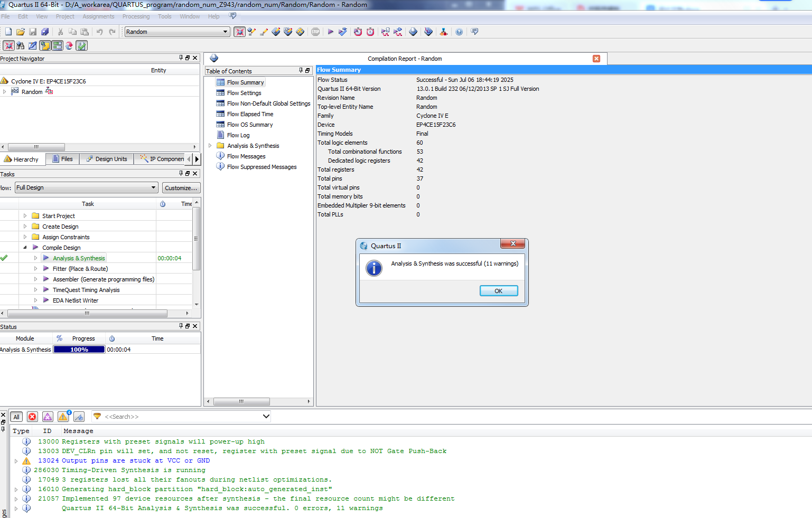Open Flow Messages in Table of Contents
The height and width of the screenshot is (518, 812).
click(x=246, y=156)
